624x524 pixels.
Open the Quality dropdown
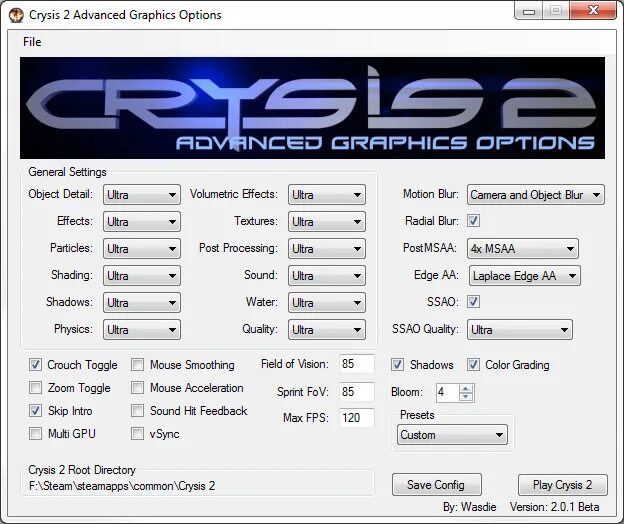coord(327,330)
